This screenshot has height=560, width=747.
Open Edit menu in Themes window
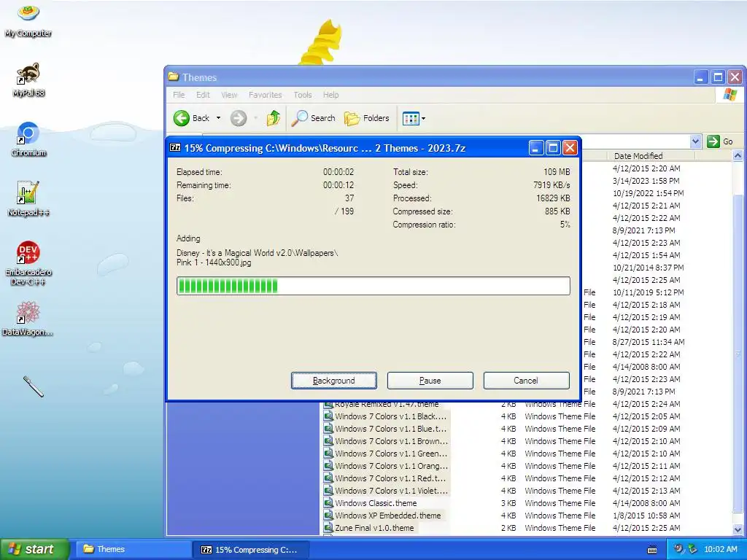coord(203,95)
